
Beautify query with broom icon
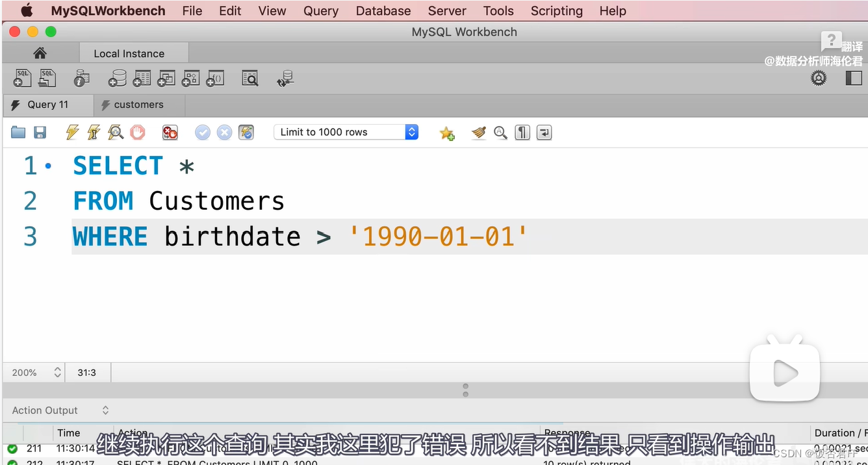click(x=479, y=132)
